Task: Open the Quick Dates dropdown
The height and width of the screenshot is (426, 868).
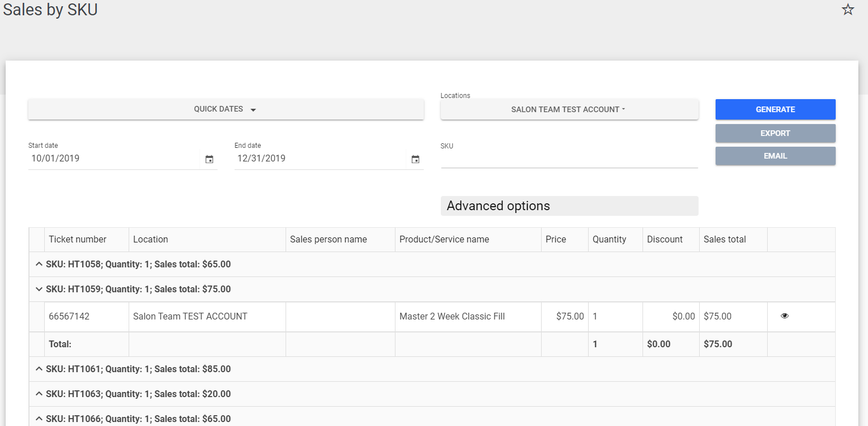Action: coord(225,109)
